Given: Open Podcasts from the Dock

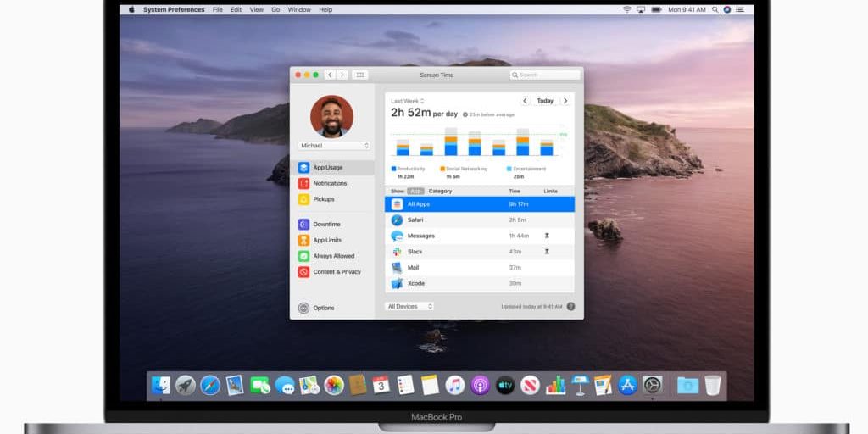Looking at the screenshot, I should (480, 386).
